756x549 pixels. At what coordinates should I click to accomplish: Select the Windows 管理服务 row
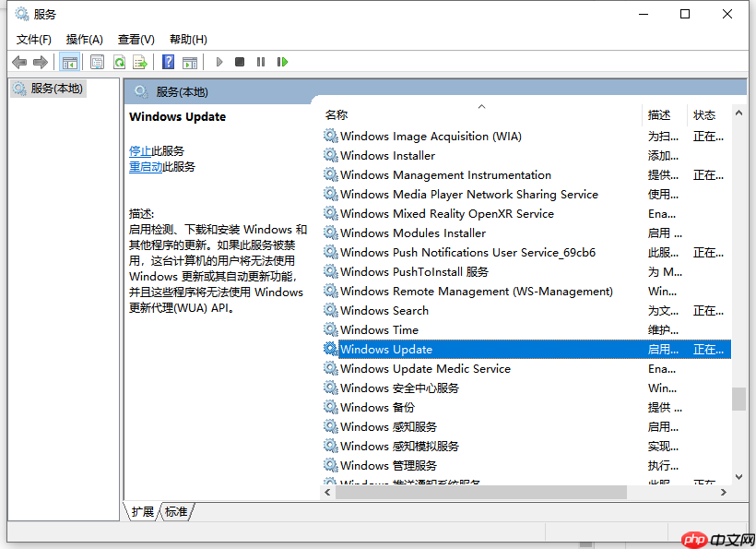click(x=526, y=466)
